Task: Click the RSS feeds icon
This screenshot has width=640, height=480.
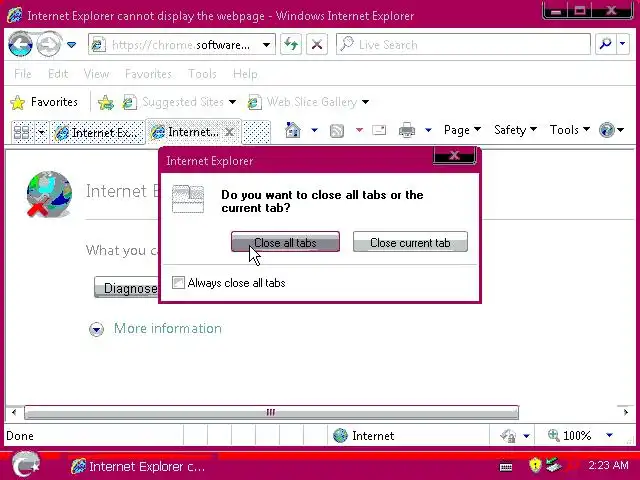Action: click(337, 131)
